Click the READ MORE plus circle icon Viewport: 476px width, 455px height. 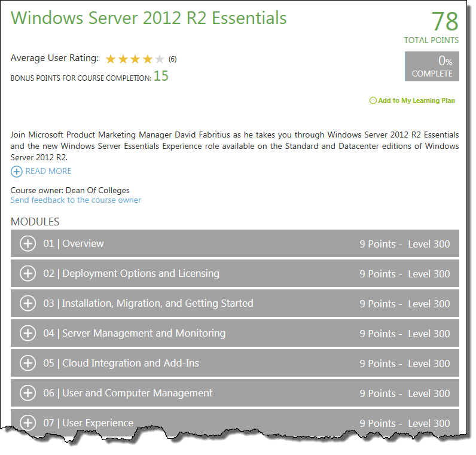pos(16,172)
